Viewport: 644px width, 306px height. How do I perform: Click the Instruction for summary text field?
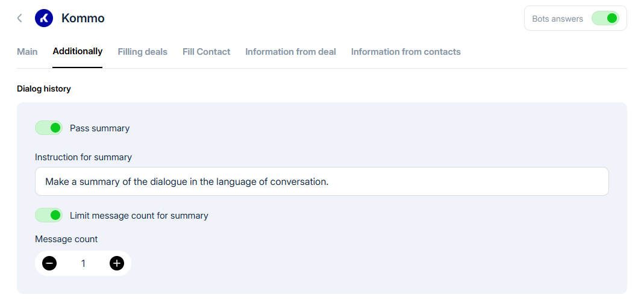click(322, 181)
